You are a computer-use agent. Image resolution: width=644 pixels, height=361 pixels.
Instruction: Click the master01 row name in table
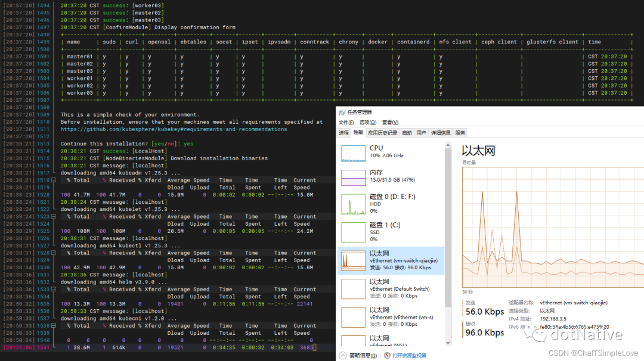(80, 57)
